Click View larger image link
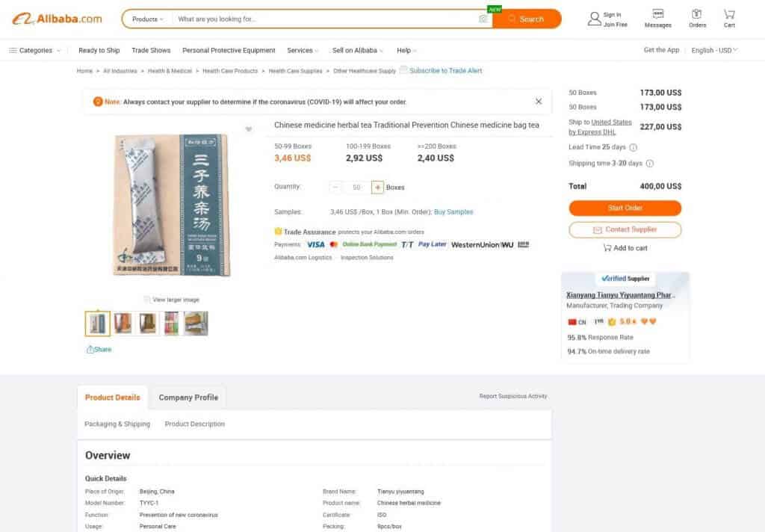Image resolution: width=765 pixels, height=532 pixels. coord(171,300)
